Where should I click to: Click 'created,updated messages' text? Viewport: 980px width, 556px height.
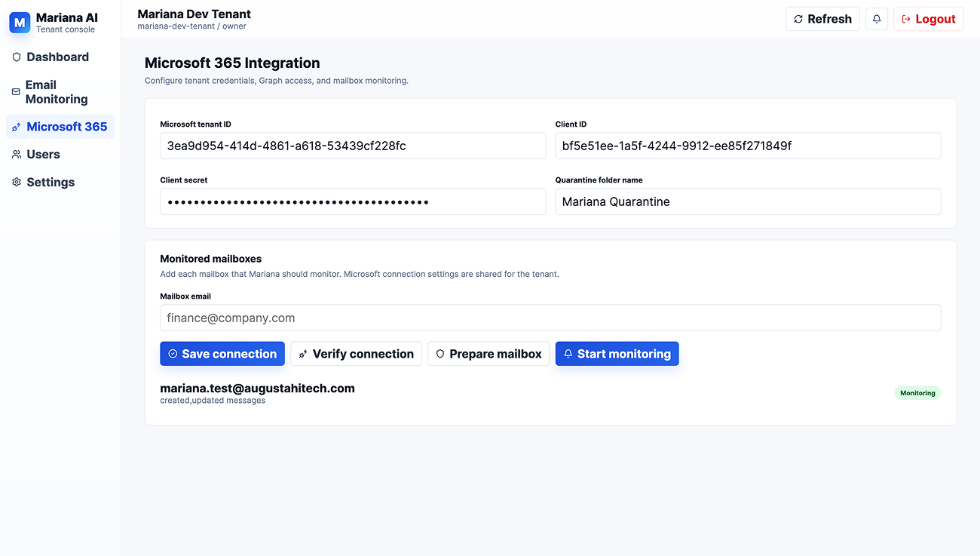coord(213,401)
